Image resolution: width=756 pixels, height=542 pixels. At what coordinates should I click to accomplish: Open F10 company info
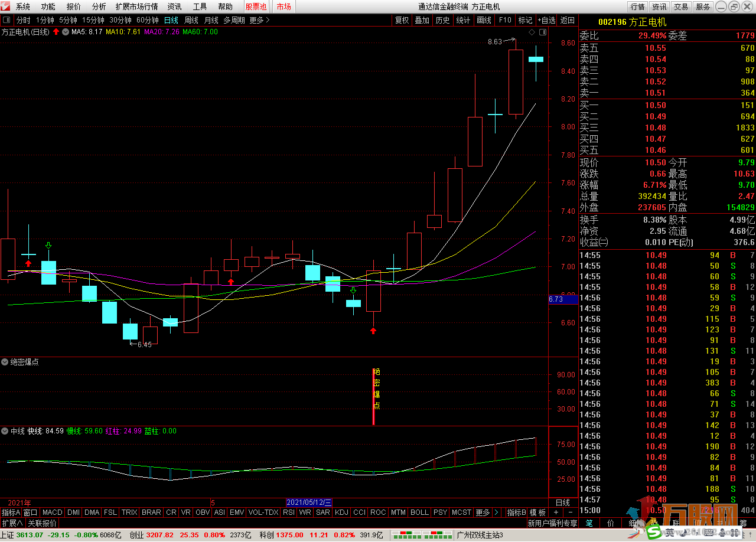(505, 20)
